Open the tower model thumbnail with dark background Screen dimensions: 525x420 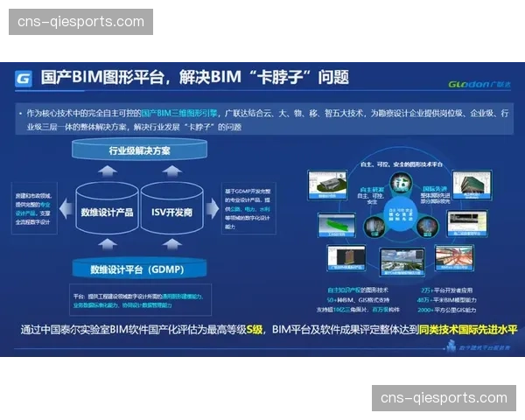(x=346, y=258)
